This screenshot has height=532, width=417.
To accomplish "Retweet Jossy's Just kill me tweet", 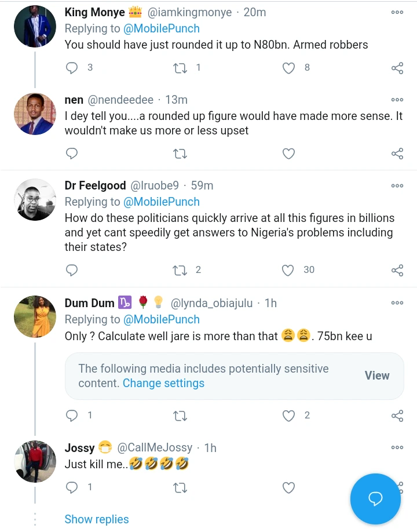I will [180, 488].
